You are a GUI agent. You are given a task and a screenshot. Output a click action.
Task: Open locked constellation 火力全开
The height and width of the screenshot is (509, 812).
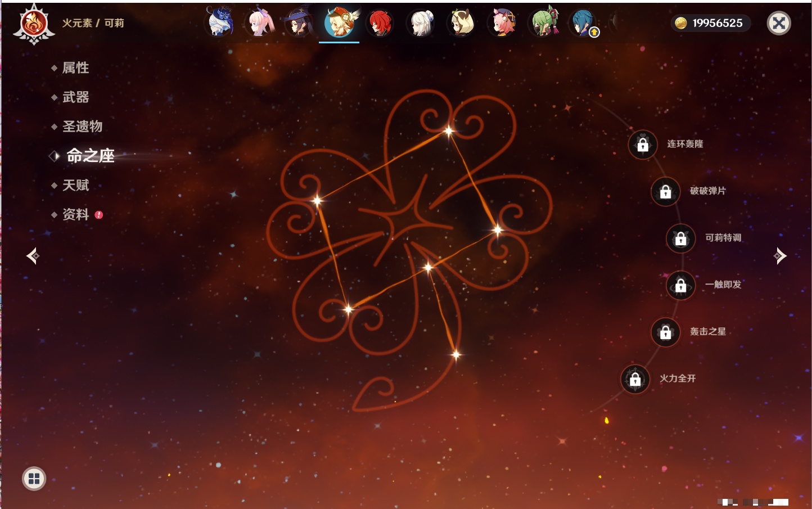click(635, 379)
